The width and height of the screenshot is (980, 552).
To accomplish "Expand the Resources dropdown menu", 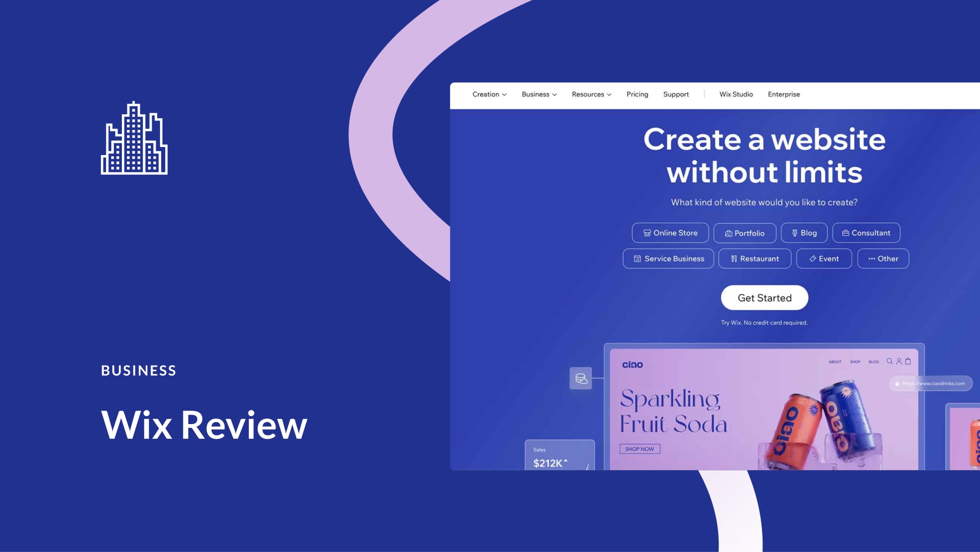I will point(592,94).
